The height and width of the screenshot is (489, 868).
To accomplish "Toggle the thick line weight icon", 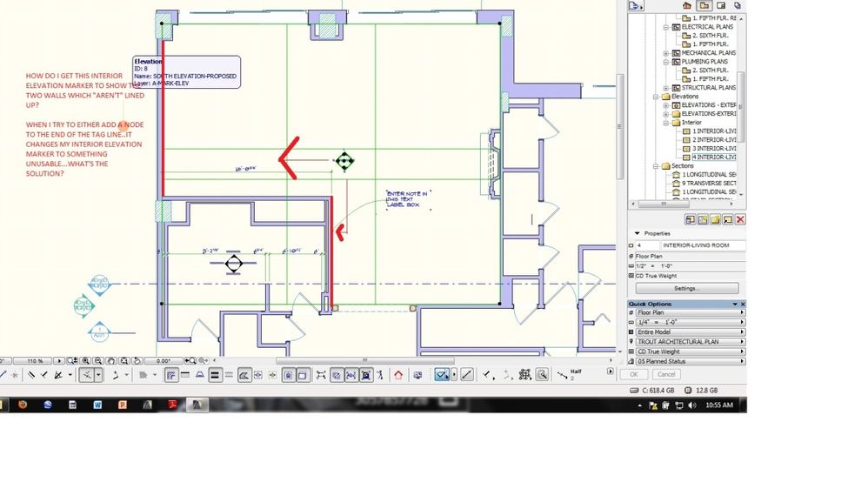I will [215, 375].
